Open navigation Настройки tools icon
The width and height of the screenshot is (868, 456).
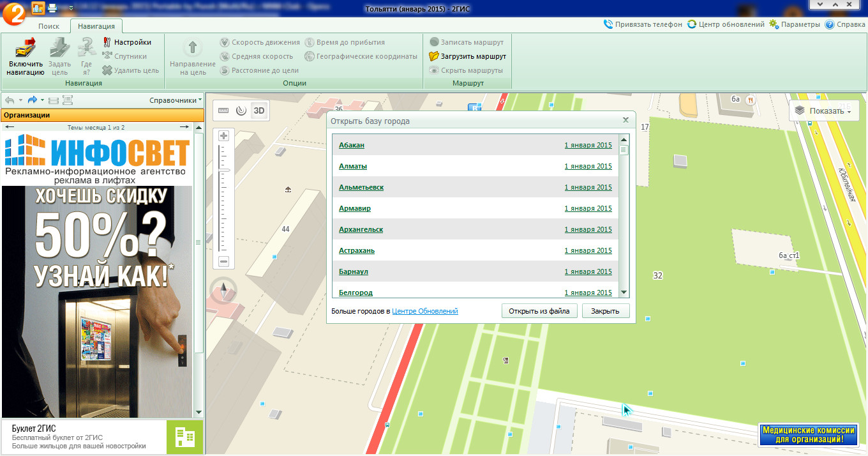pos(107,42)
